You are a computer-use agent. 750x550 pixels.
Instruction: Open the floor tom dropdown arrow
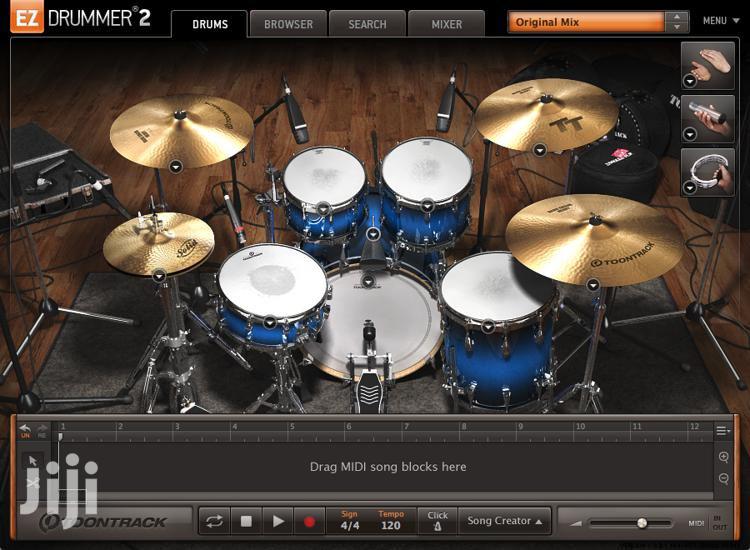click(487, 327)
